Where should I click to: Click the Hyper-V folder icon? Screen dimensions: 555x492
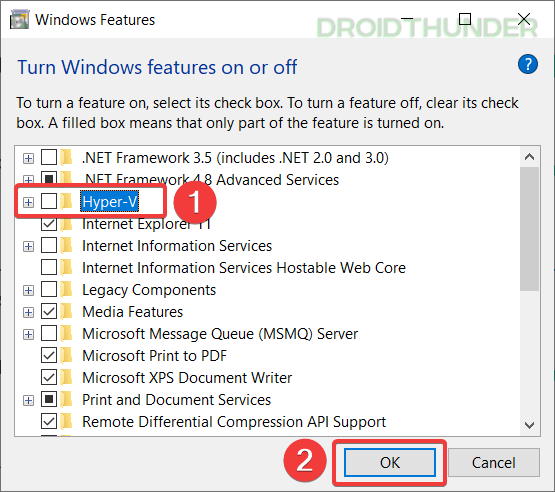tap(66, 202)
